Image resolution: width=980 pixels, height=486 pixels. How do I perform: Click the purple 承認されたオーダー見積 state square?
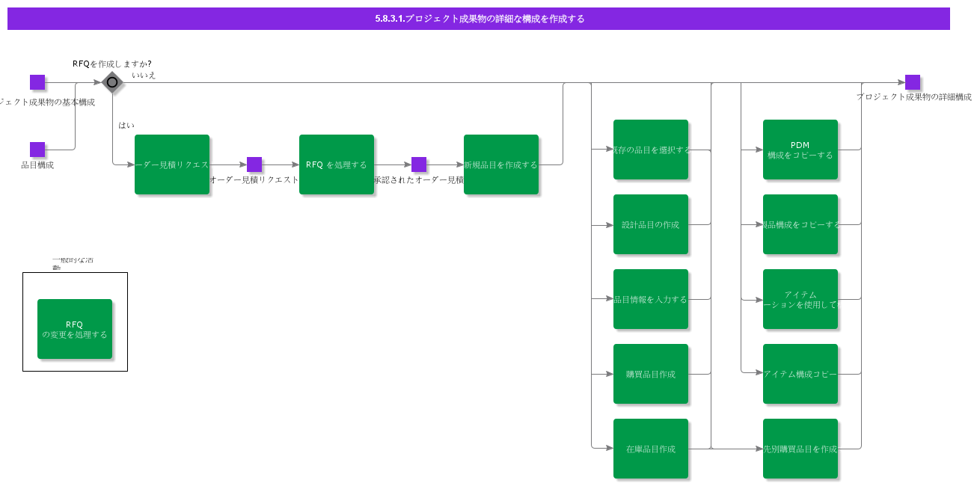coord(419,164)
